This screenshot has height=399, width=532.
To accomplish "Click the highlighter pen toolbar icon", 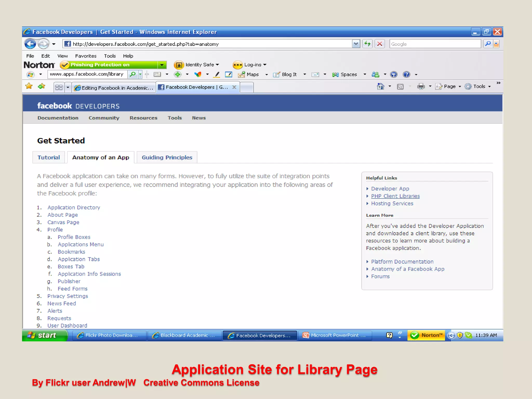I will 216,74.
